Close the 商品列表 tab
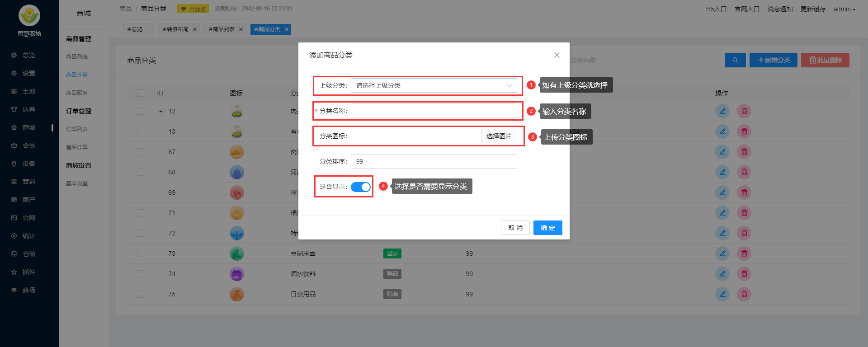 [x=241, y=29]
